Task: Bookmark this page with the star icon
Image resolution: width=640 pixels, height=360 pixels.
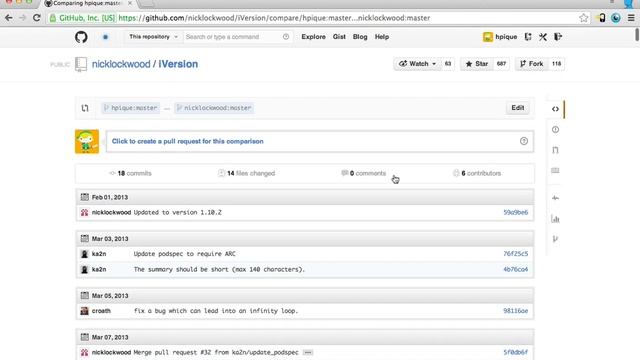Action: (x=583, y=18)
